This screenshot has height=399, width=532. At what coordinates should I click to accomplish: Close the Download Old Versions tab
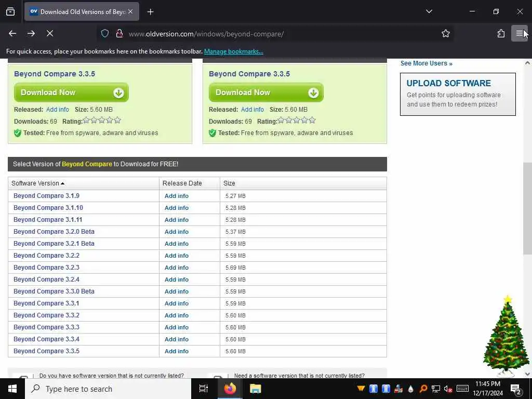130,11
